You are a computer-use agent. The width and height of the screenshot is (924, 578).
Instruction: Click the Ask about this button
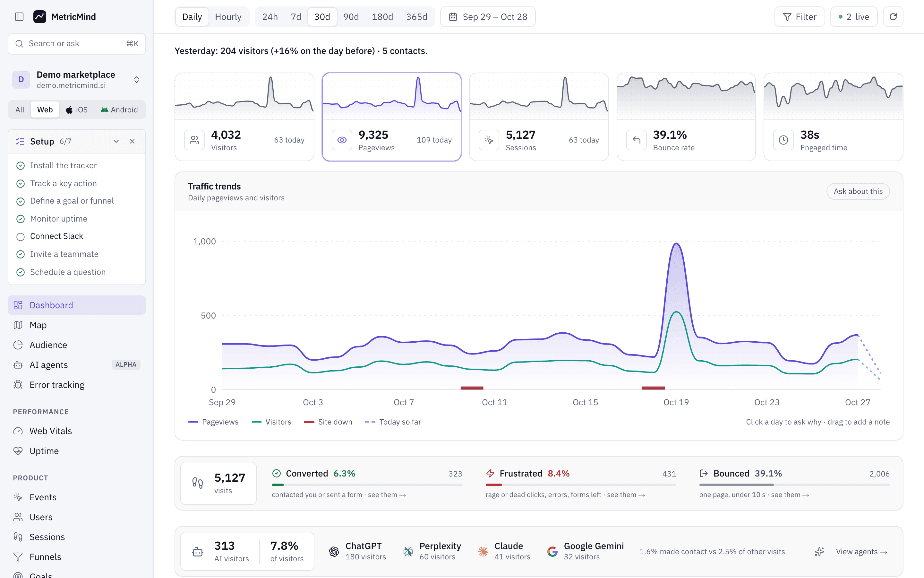(858, 191)
